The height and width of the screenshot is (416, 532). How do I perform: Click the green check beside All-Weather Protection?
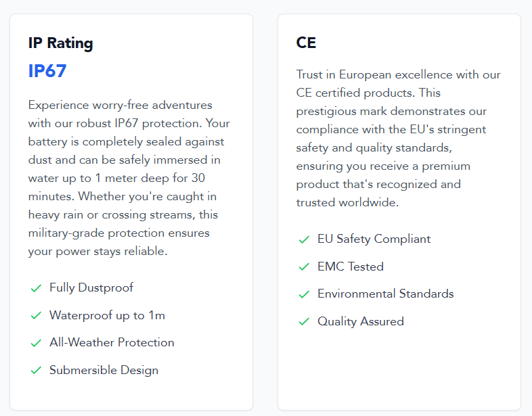coord(36,343)
